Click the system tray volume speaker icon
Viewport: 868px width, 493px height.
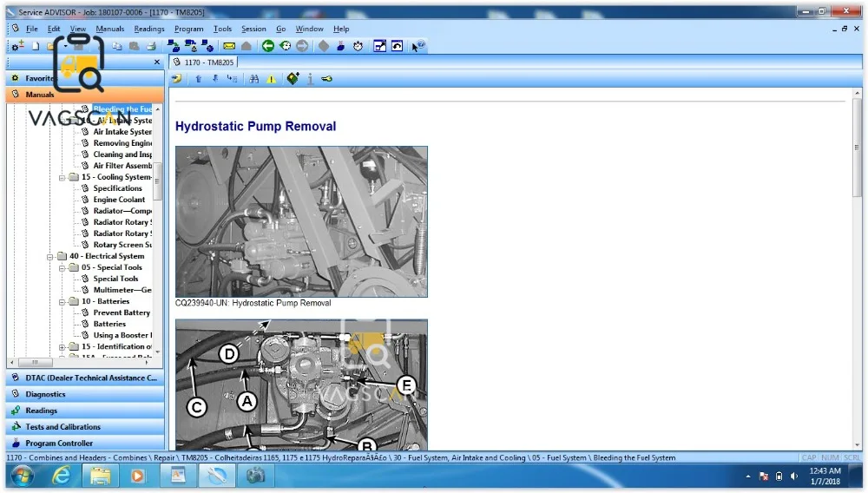[x=794, y=477]
